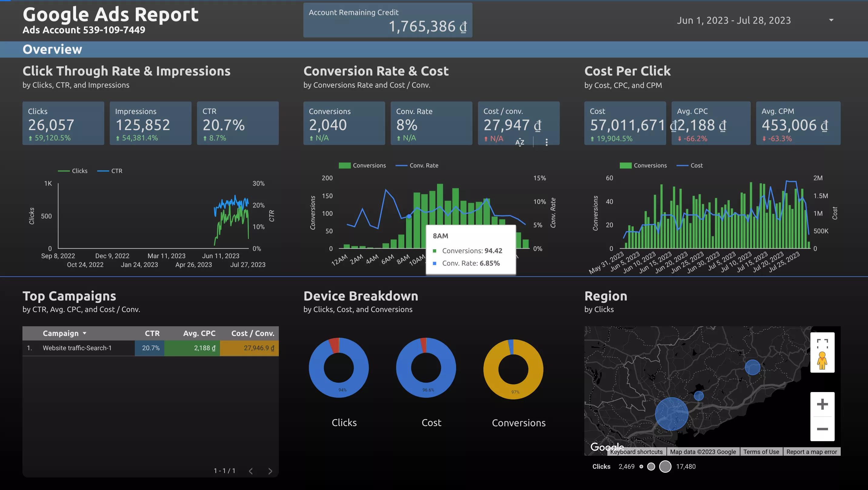Go to the previous table page arrow

(251, 471)
